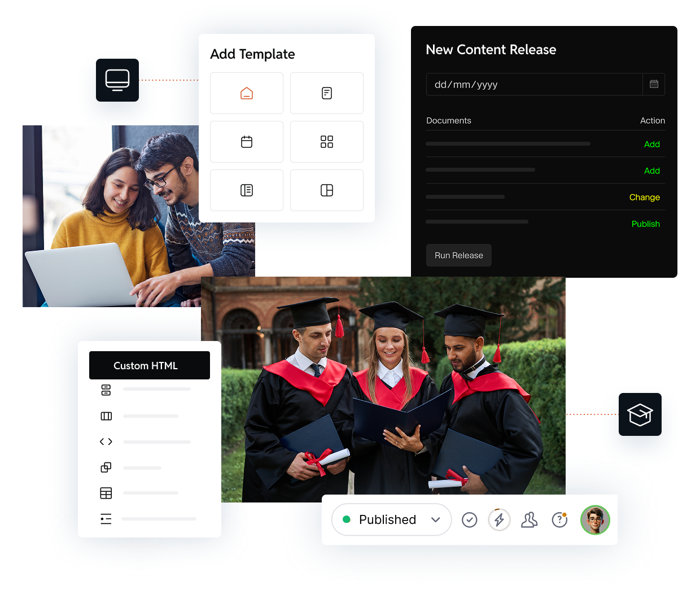Click the Documents column header
Screen dimensions: 700x590
coord(449,120)
